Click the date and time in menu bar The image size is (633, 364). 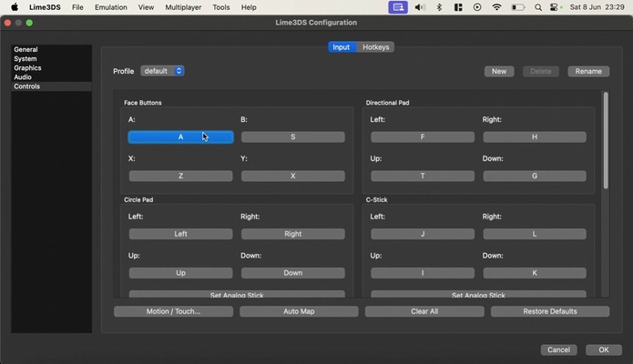597,7
